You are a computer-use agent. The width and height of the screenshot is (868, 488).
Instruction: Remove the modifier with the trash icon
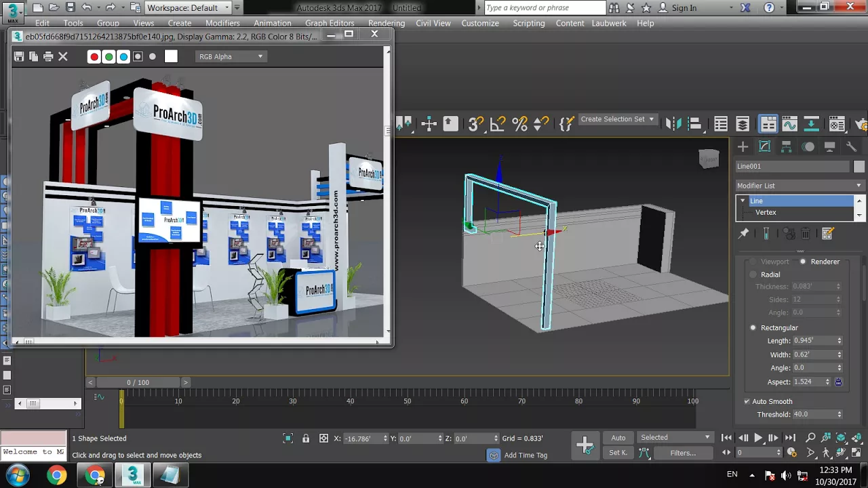coord(806,234)
